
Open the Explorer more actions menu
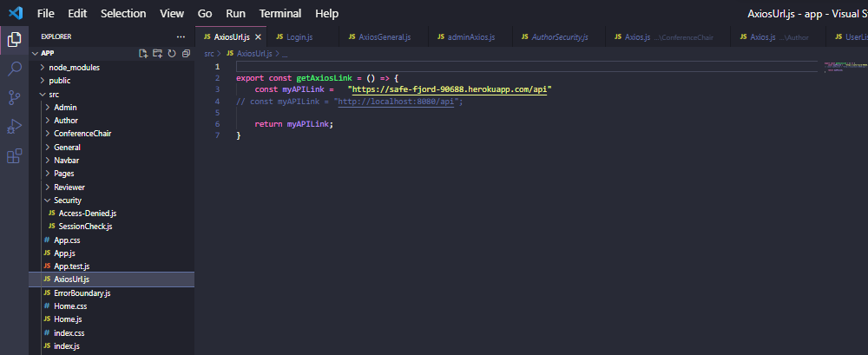click(x=181, y=36)
